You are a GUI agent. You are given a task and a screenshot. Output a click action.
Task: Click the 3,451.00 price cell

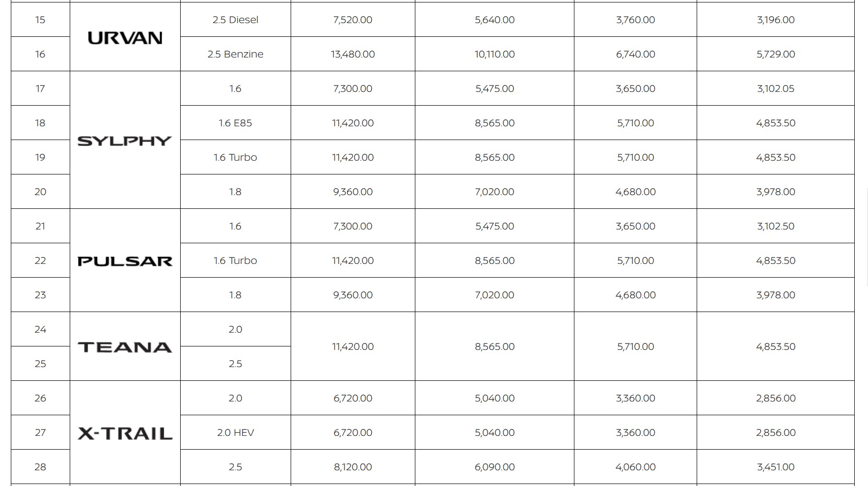point(775,467)
